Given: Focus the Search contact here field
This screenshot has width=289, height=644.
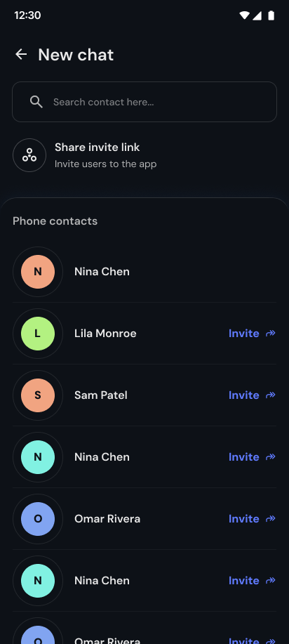Looking at the screenshot, I should tap(144, 102).
